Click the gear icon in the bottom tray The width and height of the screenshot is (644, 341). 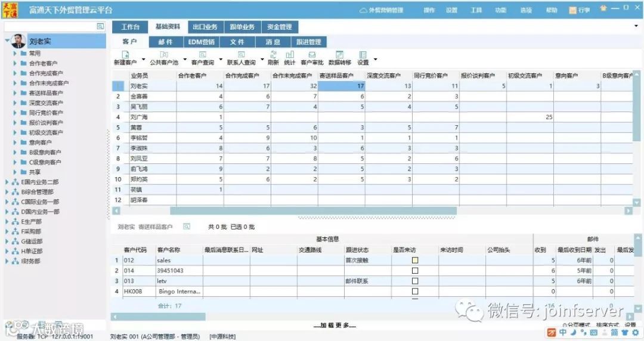coord(636,333)
